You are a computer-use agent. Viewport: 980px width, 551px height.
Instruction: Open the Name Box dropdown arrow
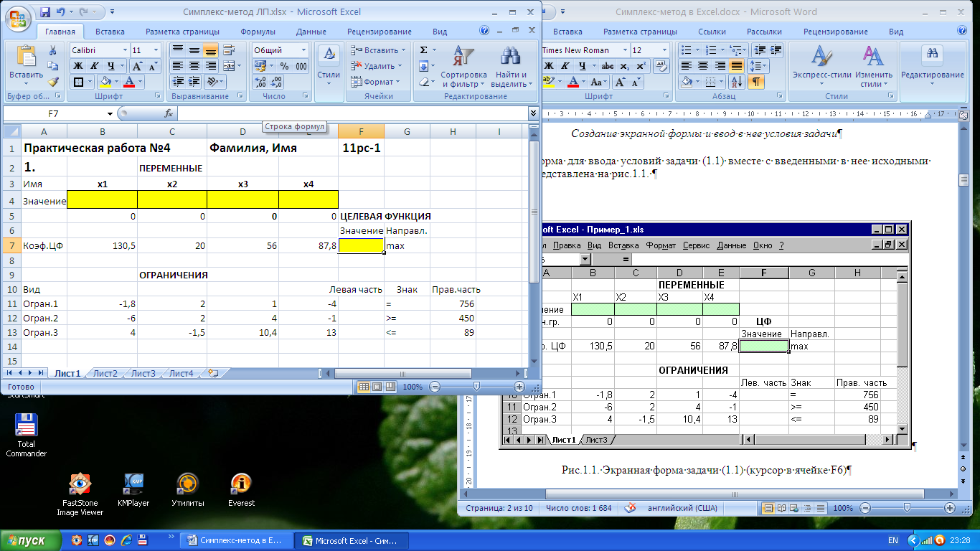[x=110, y=113]
